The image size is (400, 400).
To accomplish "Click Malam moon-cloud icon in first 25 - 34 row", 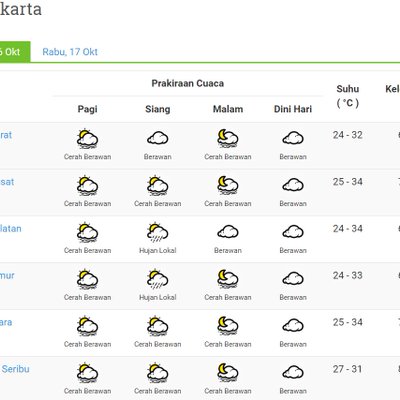I will tap(228, 185).
